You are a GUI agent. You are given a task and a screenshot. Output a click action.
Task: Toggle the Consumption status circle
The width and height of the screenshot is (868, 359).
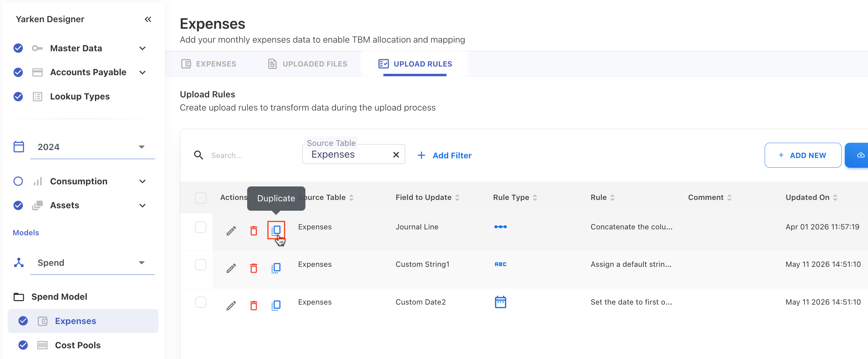coord(18,181)
